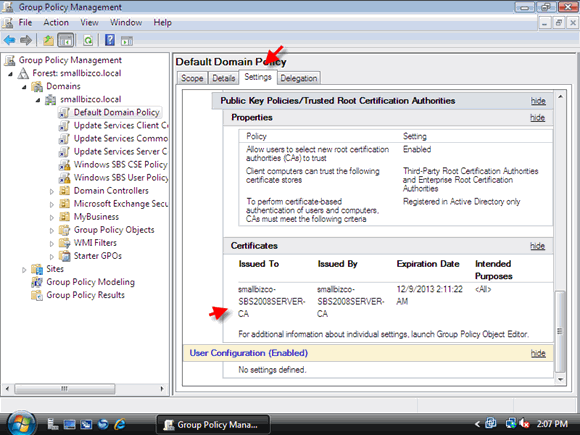Open the Window menu
580x435 pixels.
click(126, 23)
